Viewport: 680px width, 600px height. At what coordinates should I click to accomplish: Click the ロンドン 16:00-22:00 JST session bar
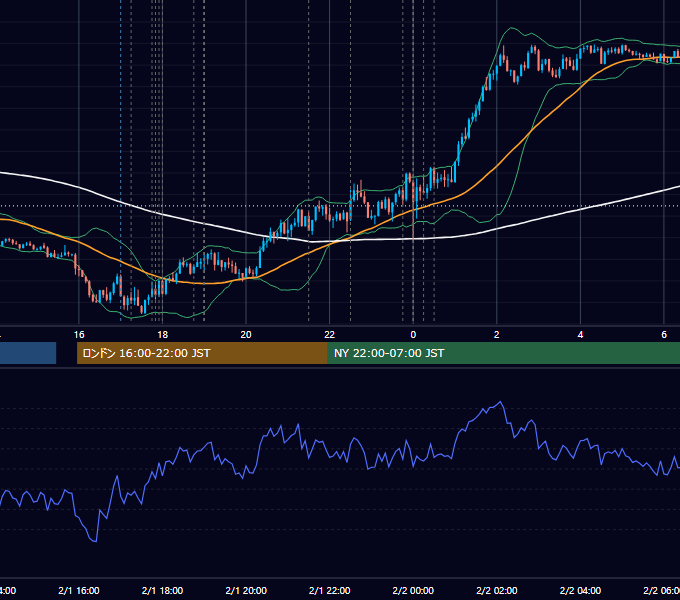202,353
